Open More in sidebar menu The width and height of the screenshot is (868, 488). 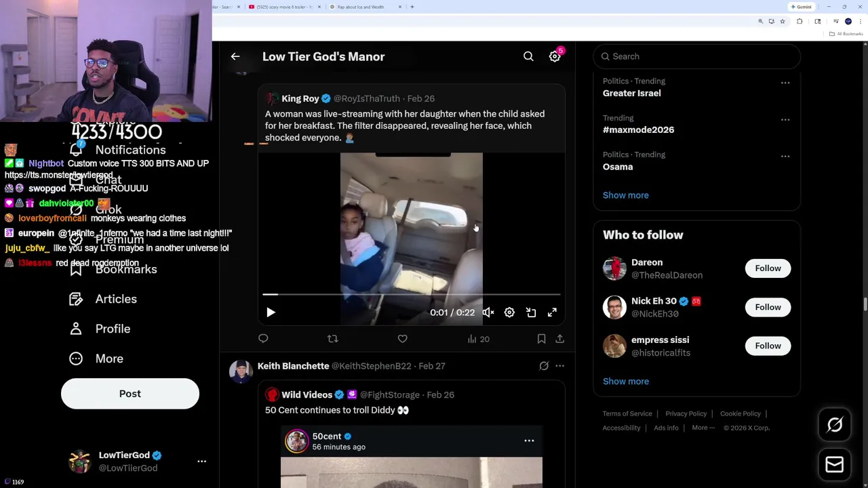click(x=96, y=359)
